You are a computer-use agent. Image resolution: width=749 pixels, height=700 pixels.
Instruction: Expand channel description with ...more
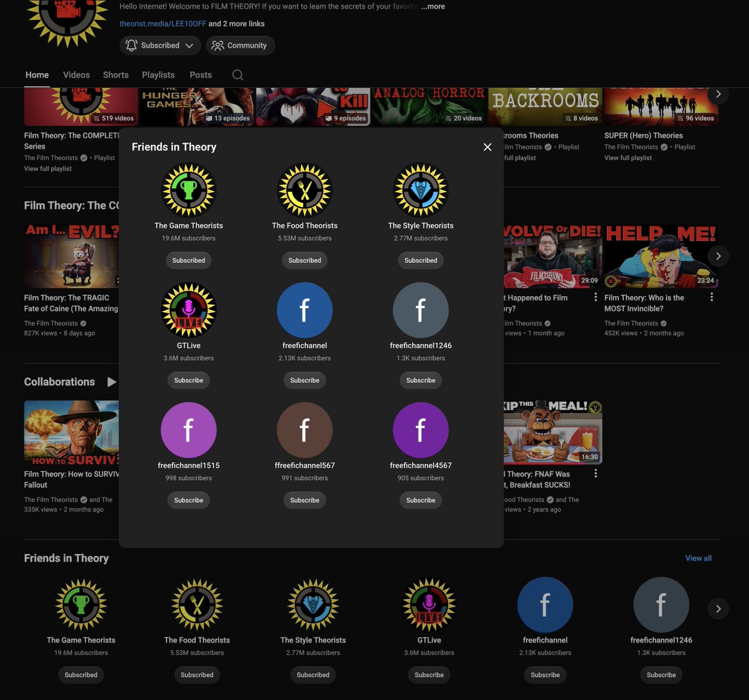[x=433, y=6]
